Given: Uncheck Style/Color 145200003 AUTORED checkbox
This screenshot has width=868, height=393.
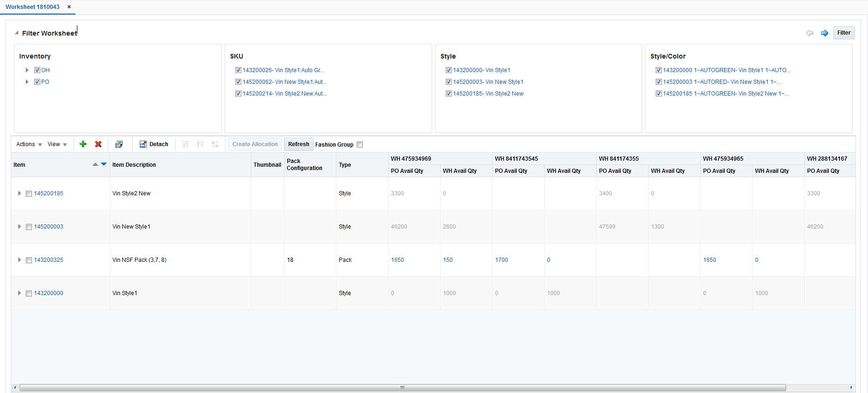Looking at the screenshot, I should 658,82.
